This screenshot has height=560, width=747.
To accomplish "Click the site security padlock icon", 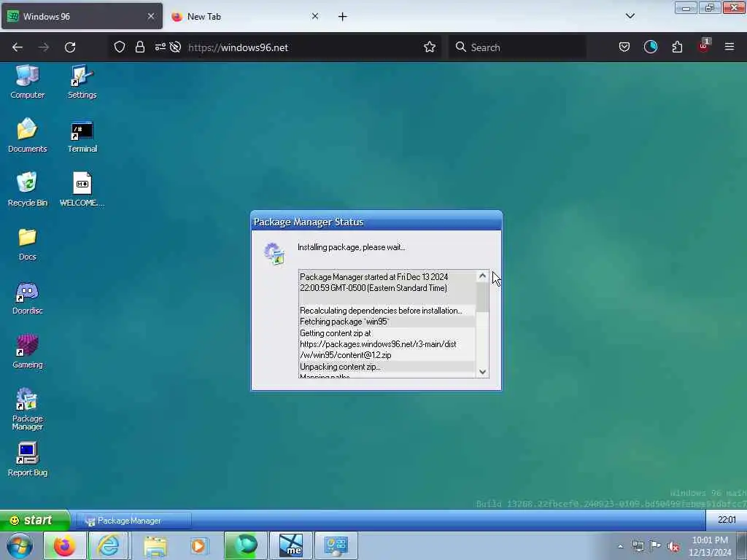I will (x=139, y=47).
